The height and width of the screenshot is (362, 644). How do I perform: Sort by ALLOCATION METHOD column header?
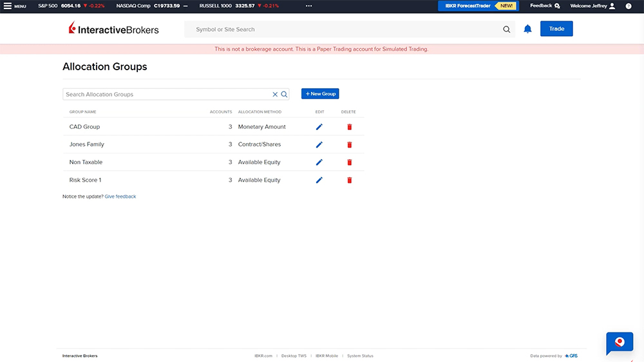coord(260,112)
